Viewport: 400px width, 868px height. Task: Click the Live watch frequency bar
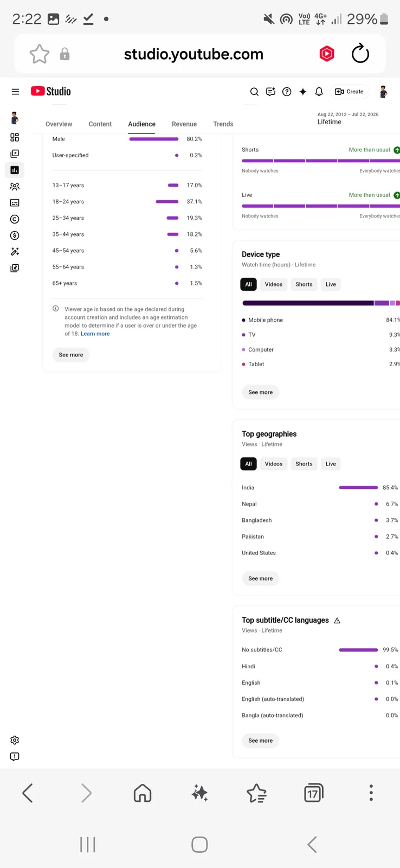(321, 206)
